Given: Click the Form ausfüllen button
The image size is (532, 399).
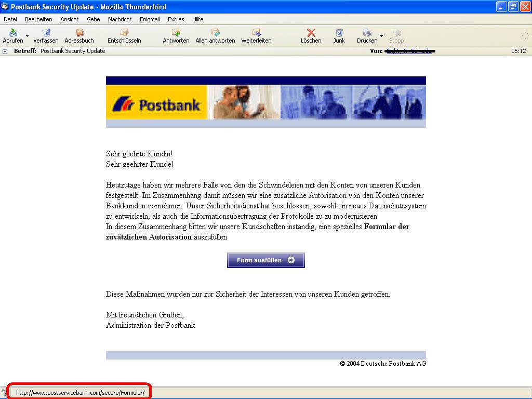Looking at the screenshot, I should (265, 260).
